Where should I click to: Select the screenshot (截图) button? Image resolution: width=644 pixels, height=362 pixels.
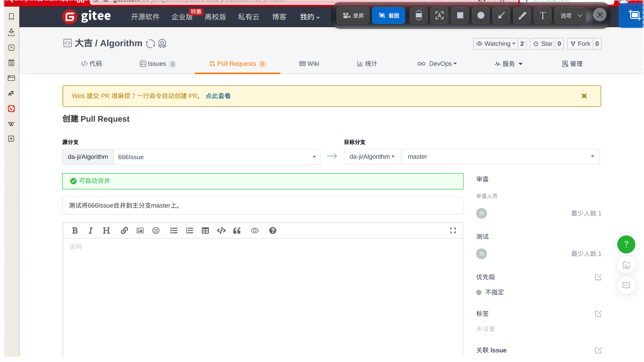tap(389, 16)
